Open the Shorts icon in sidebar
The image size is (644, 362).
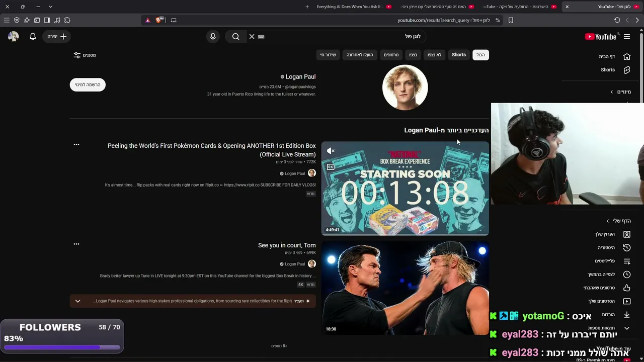(627, 70)
